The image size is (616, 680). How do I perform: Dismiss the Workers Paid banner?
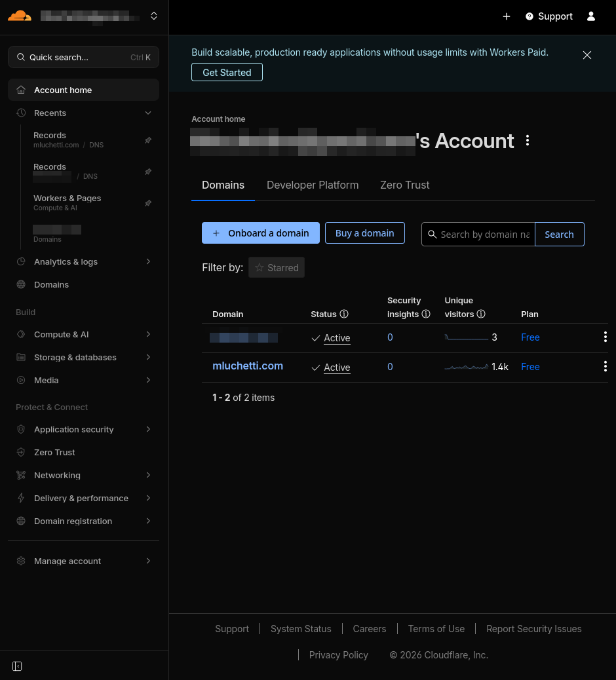[587, 55]
